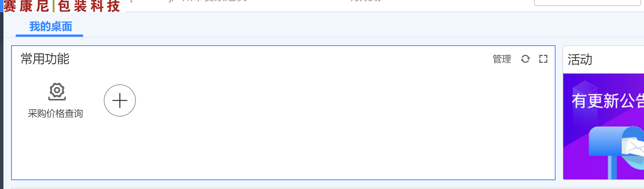Viewport: 644px width, 189px height.
Task: Refresh the 常用功能 panel
Action: pyautogui.click(x=525, y=59)
